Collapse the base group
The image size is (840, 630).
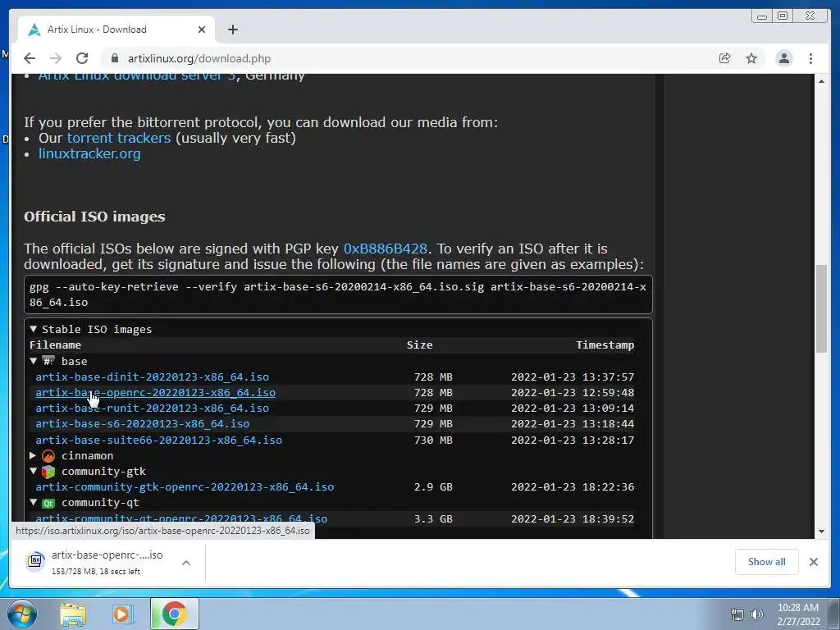point(33,361)
